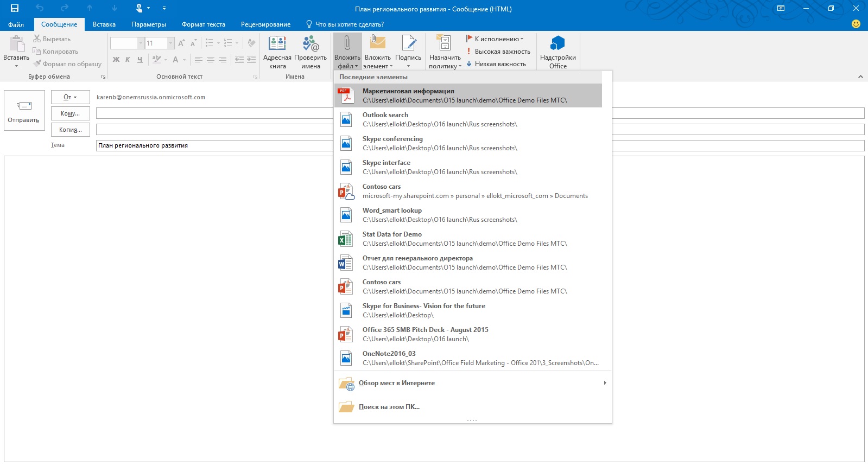Click the Отправить send button
The width and height of the screenshot is (868, 466).
(24, 111)
